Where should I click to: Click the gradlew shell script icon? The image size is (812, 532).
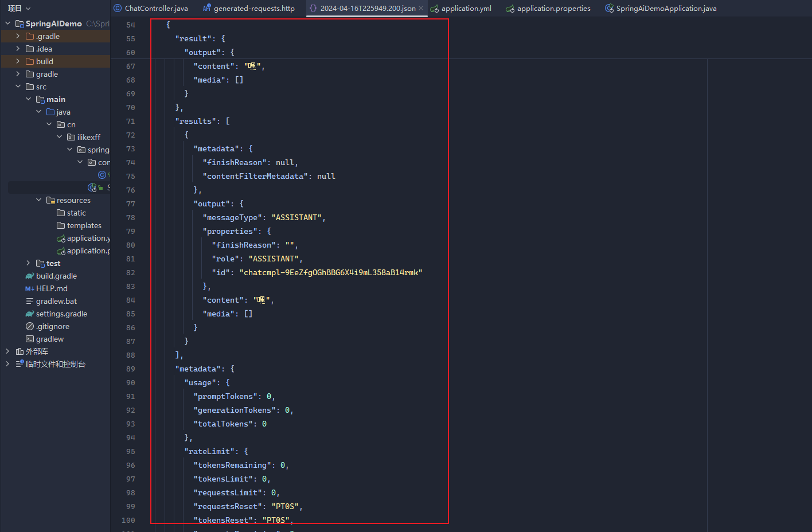[30, 339]
